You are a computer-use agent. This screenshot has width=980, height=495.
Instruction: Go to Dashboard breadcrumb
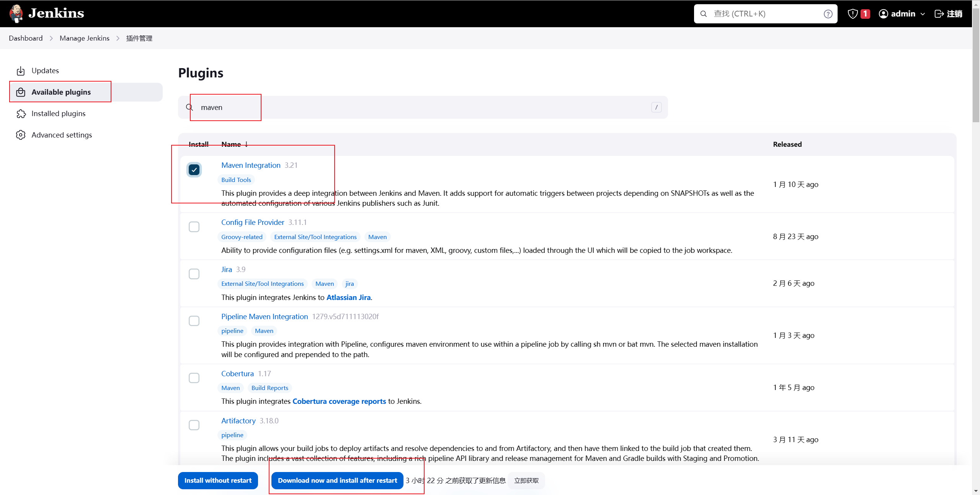[26, 38]
